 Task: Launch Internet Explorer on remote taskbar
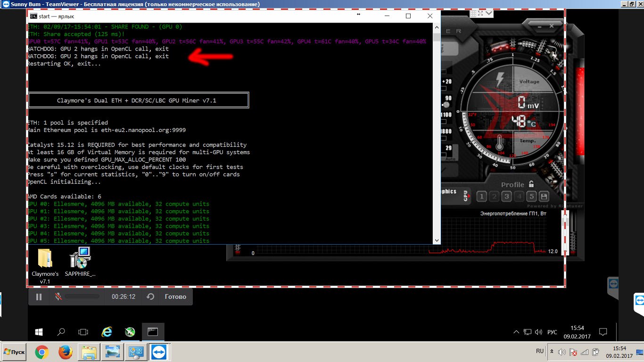pos(107,332)
